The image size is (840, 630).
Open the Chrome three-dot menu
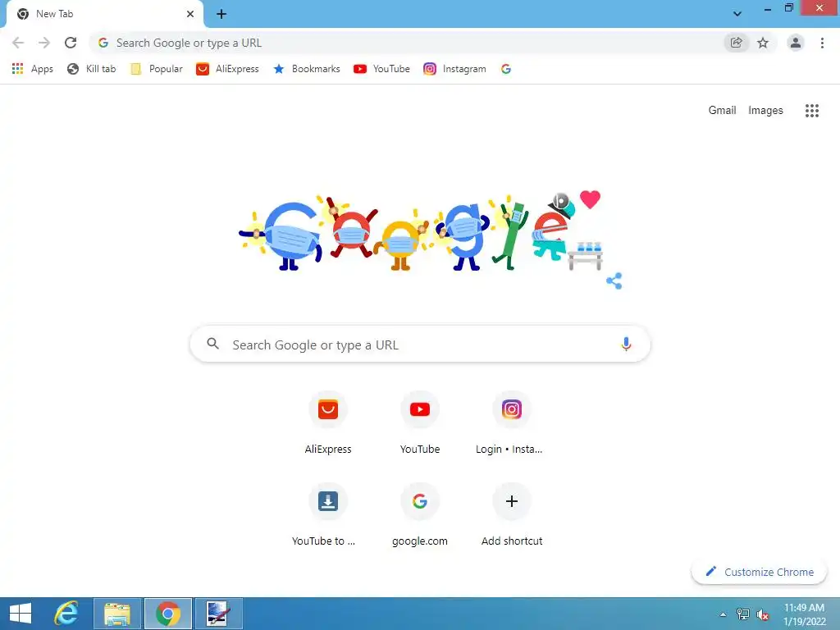822,43
